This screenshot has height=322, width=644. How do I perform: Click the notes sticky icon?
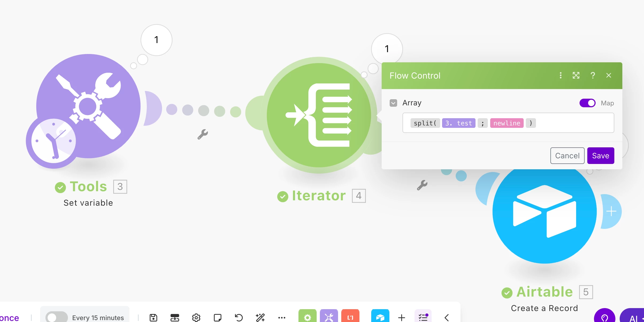click(x=217, y=317)
